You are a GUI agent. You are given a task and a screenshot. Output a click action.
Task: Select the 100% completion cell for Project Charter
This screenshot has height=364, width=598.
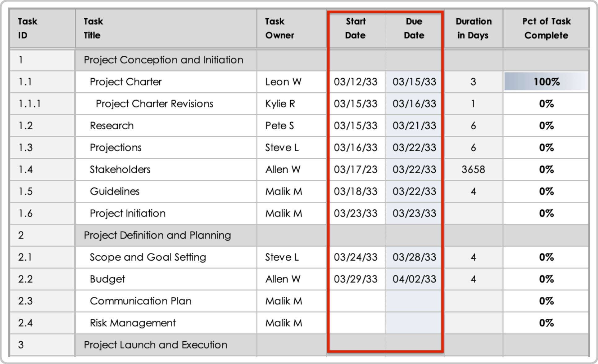coord(546,82)
